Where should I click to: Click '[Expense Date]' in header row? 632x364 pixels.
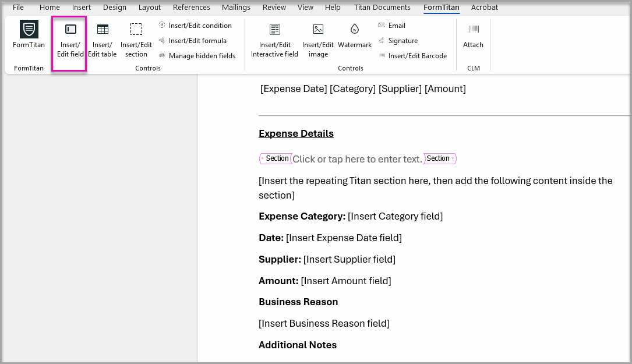294,89
